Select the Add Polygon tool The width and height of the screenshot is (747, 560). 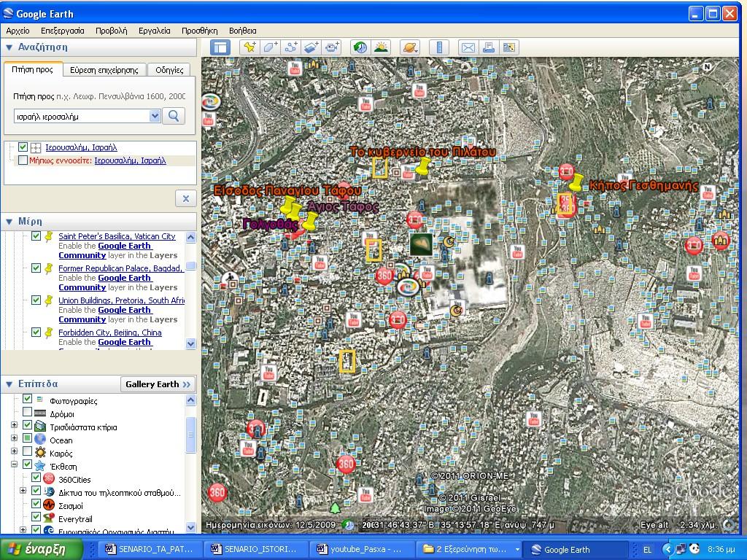point(270,47)
